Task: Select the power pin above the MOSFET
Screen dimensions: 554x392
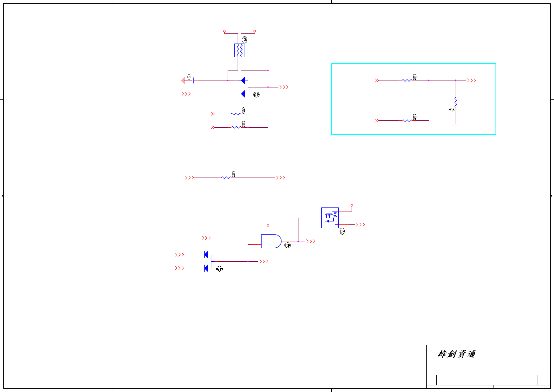Action: coord(352,205)
